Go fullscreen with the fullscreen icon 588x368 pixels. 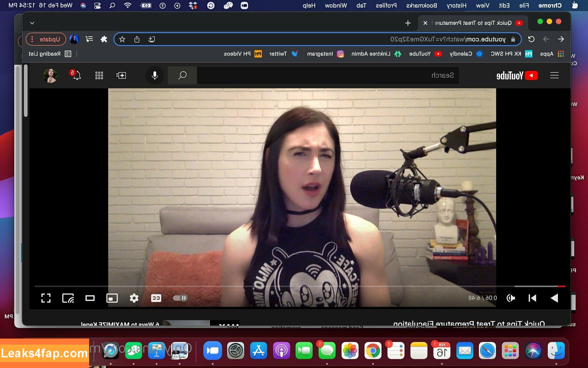coord(46,298)
